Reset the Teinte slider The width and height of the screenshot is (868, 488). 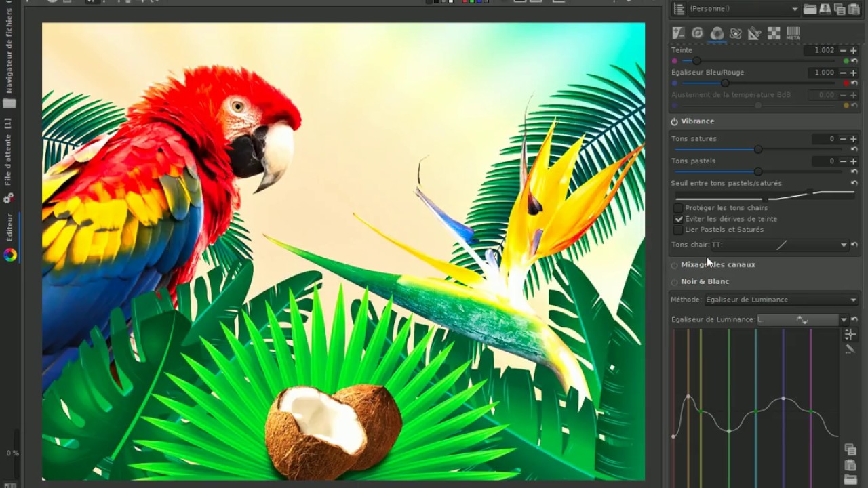(854, 61)
